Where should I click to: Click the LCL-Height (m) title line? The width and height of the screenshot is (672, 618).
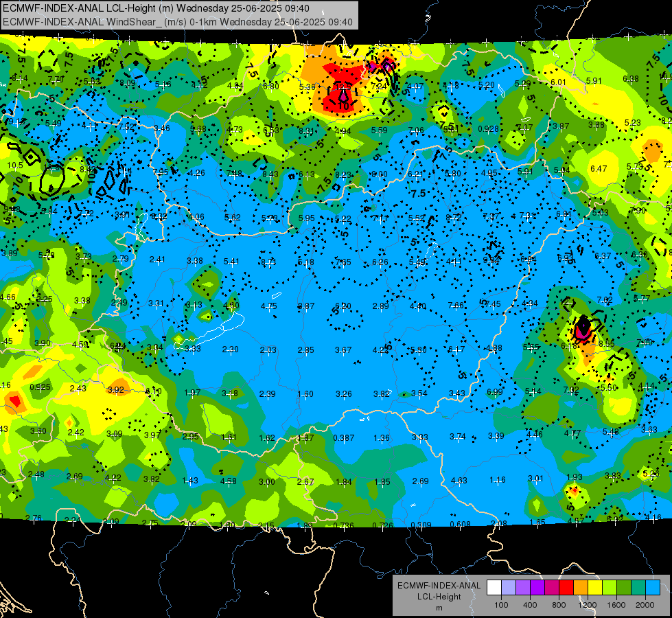(156, 8)
